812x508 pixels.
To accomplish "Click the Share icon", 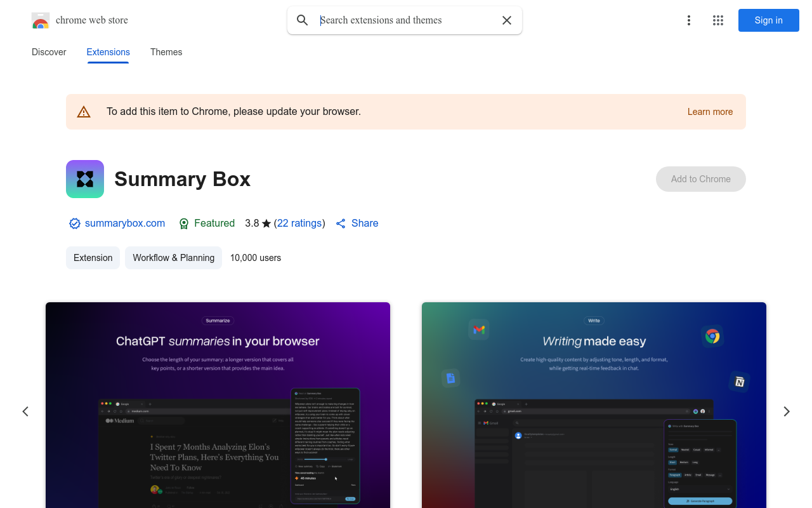I will (341, 224).
